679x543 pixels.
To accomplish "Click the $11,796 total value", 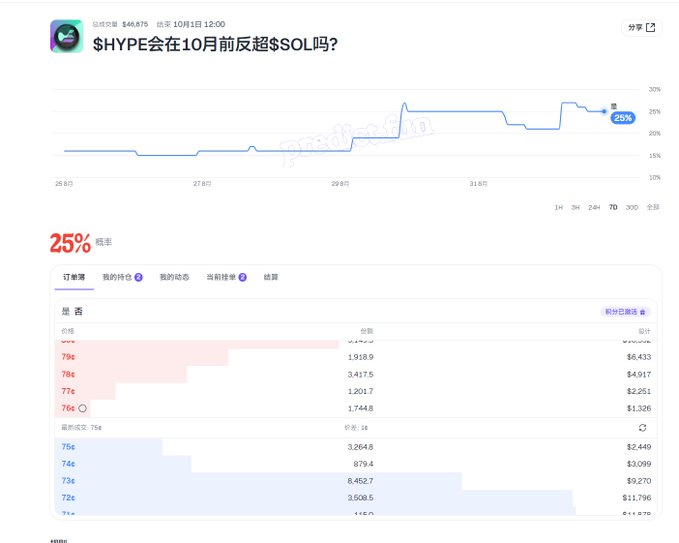I will point(637,498).
